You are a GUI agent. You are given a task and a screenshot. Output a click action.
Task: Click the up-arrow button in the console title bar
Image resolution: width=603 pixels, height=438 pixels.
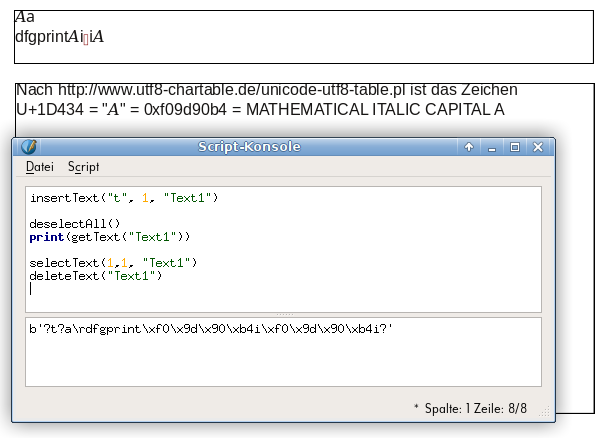click(468, 147)
